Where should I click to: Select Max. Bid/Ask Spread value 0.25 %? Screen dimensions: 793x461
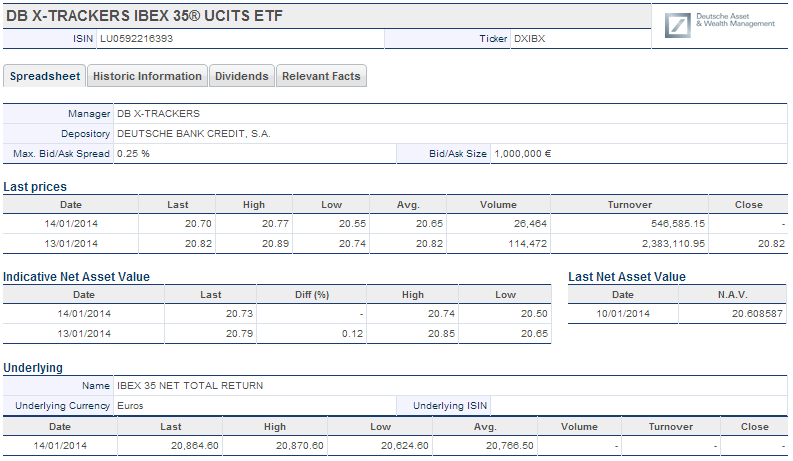coord(134,154)
